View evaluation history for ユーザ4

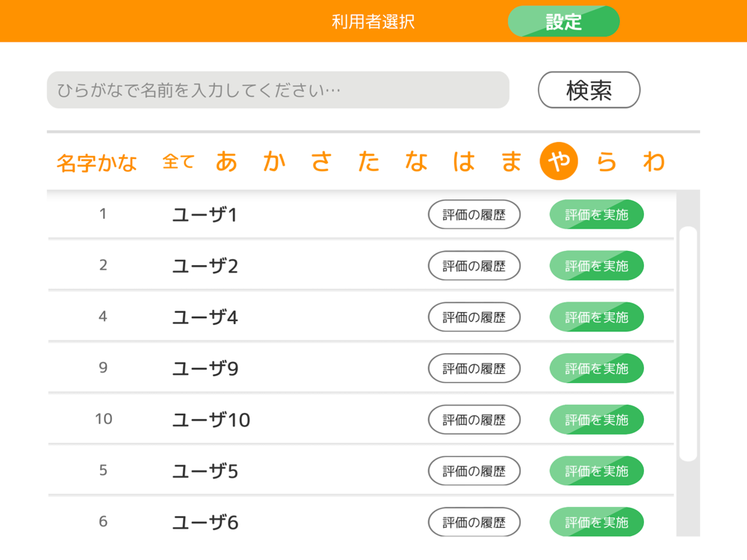pos(474,317)
